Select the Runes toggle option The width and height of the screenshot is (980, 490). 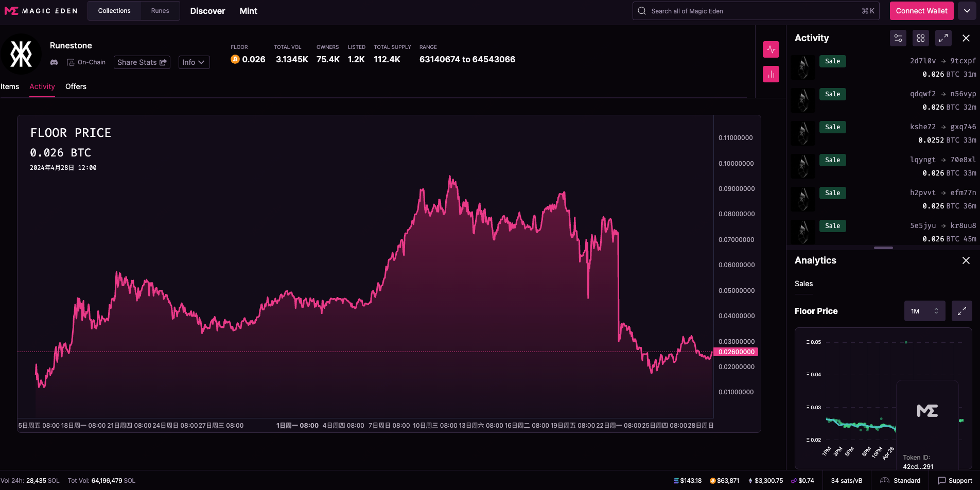(x=160, y=11)
